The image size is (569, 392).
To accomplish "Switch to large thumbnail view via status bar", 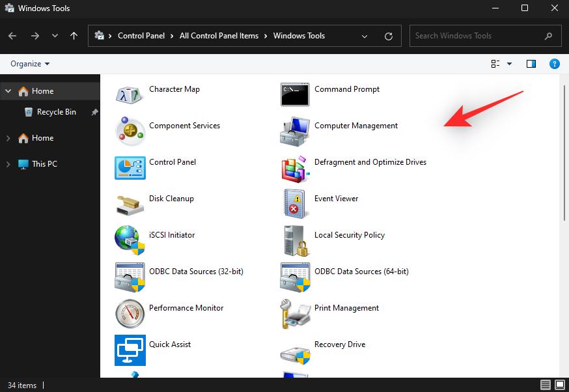I will 560,385.
